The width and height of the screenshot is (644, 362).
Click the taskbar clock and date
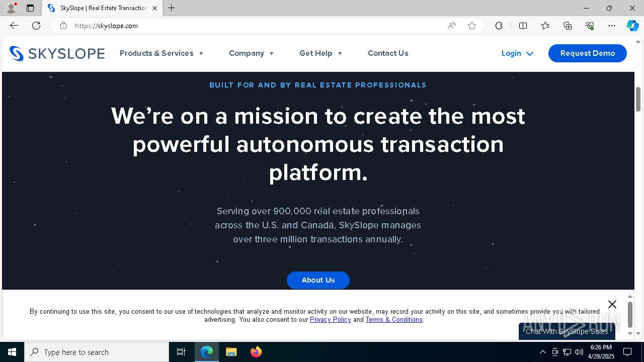[x=601, y=352]
